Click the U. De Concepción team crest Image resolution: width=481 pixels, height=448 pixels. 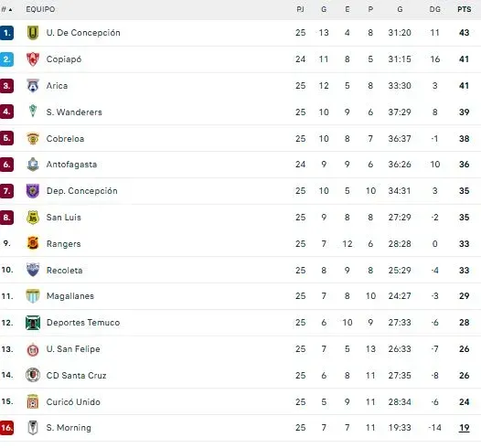coord(33,33)
